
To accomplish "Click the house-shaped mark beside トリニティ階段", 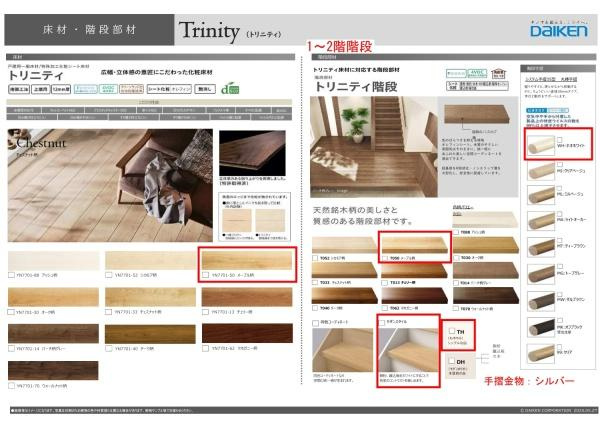I will [498, 73].
